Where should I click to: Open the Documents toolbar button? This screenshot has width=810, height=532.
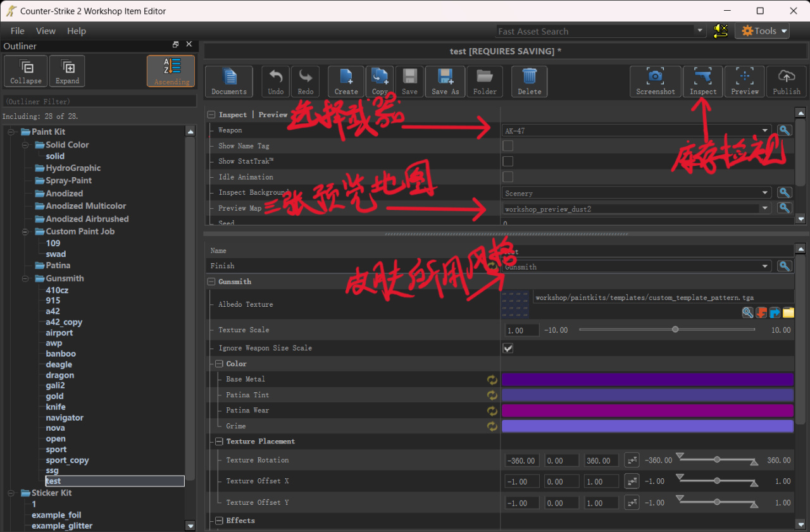point(229,82)
